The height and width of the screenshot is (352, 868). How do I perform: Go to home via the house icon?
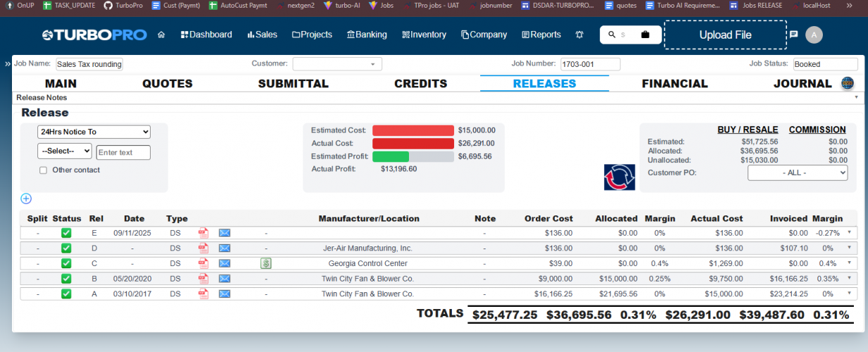pos(161,34)
